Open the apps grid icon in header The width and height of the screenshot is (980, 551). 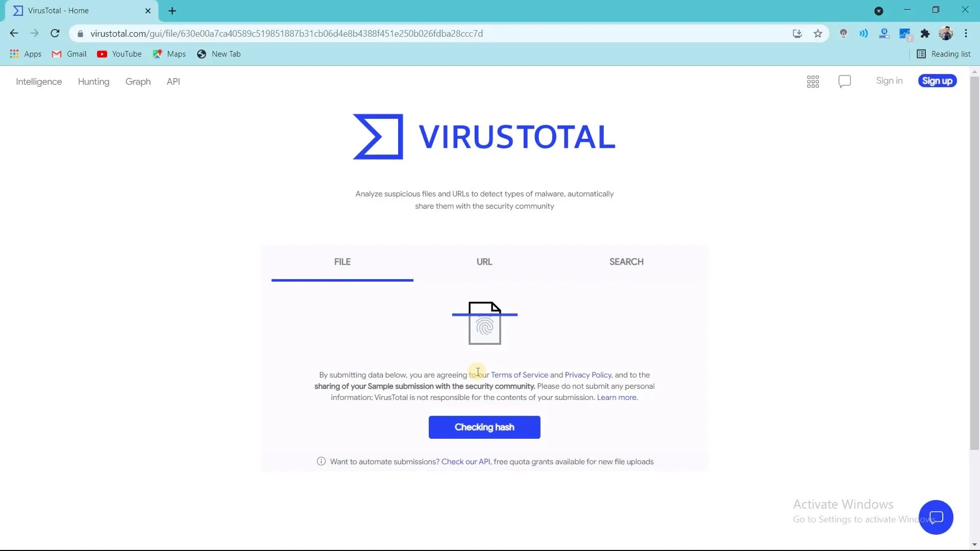[x=813, y=82]
